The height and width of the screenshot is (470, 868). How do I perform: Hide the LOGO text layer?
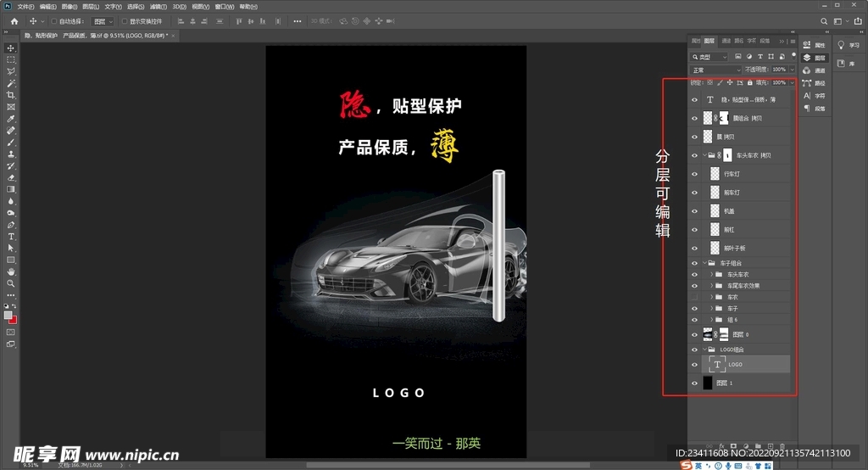tap(695, 365)
